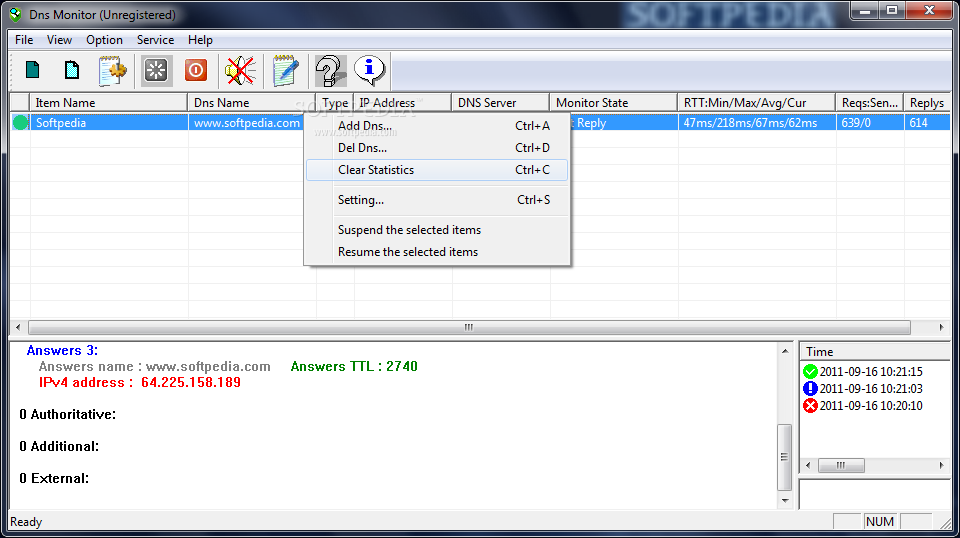Click the Time log scroll right arrow
The width and height of the screenshot is (960, 538).
point(942,466)
